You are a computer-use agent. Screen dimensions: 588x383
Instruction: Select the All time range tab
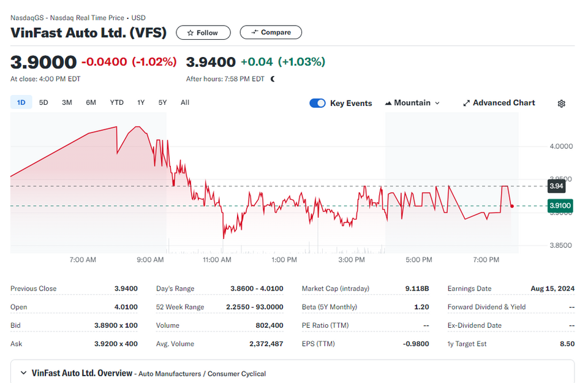click(x=185, y=102)
